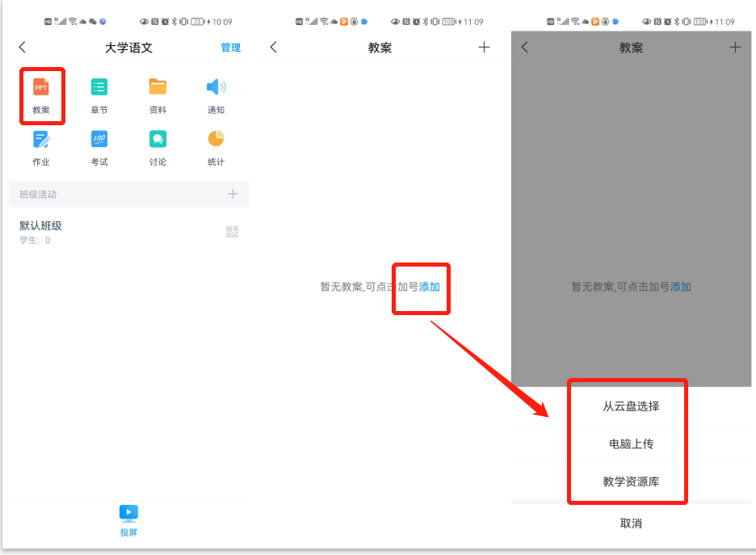Open the 作业 homework icon
Viewport: 756px width, 555px height.
coord(41,139)
